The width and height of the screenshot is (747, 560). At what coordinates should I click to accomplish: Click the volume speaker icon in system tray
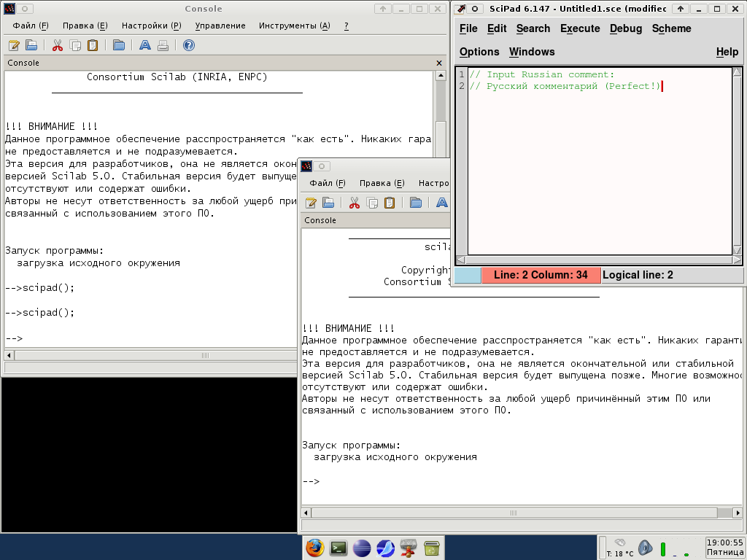[645, 548]
